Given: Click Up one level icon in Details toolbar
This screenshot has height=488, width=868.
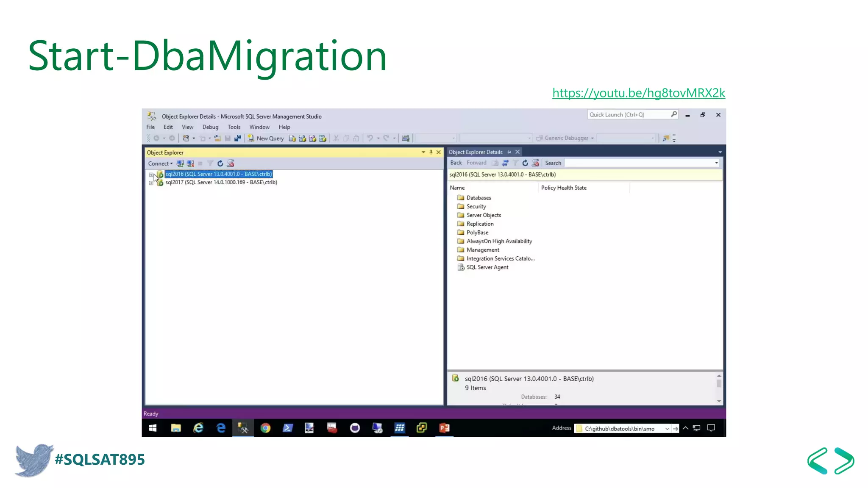Looking at the screenshot, I should coord(495,163).
